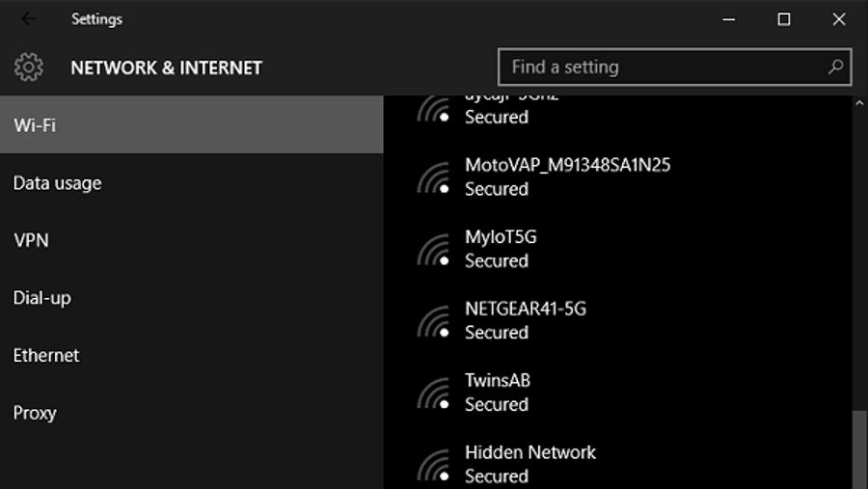Click the Settings gear icon
868x489 pixels.
click(x=29, y=68)
